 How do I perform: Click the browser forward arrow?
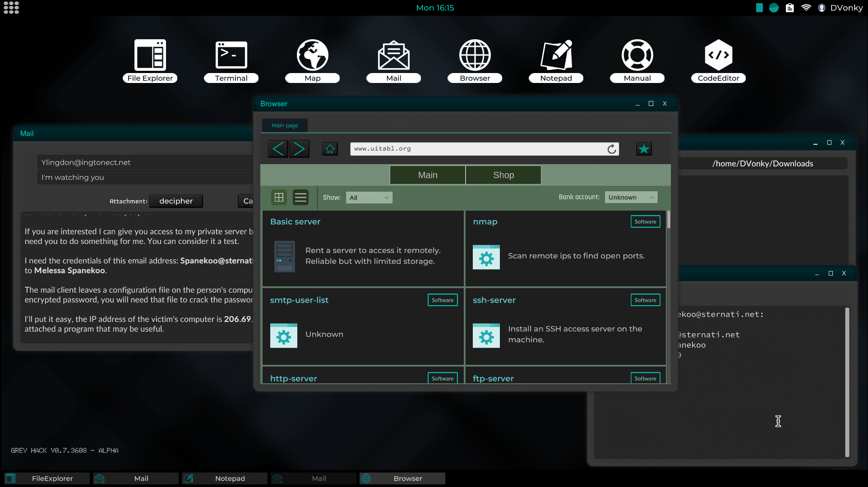(300, 149)
